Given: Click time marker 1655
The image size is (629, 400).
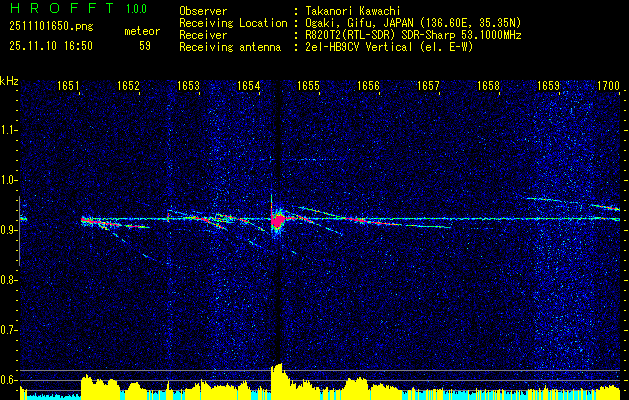Looking at the screenshot, I should click(x=308, y=85).
